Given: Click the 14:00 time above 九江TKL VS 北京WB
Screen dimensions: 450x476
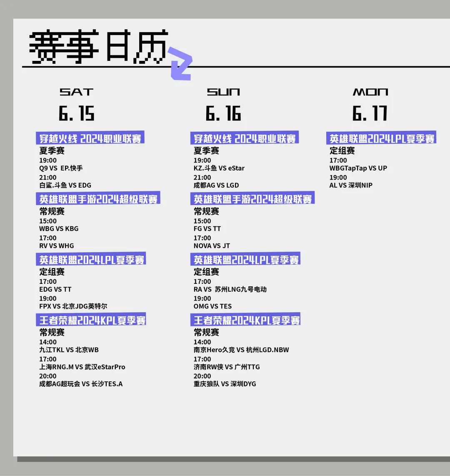Looking at the screenshot, I should (48, 342).
